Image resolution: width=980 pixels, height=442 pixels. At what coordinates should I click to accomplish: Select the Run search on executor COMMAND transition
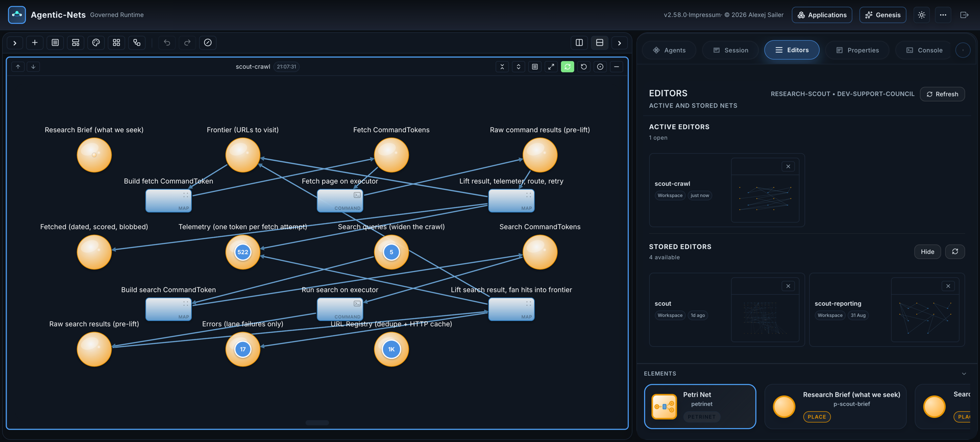[340, 309]
